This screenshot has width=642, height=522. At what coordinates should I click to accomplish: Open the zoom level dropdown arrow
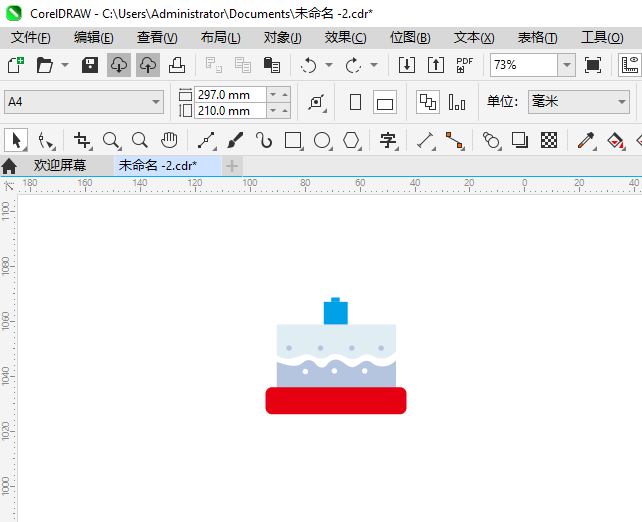[x=567, y=65]
